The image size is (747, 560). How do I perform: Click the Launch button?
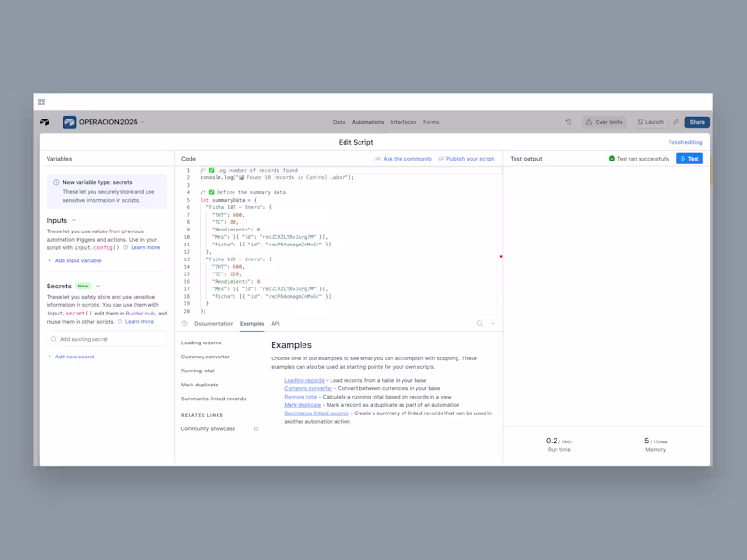coord(651,122)
